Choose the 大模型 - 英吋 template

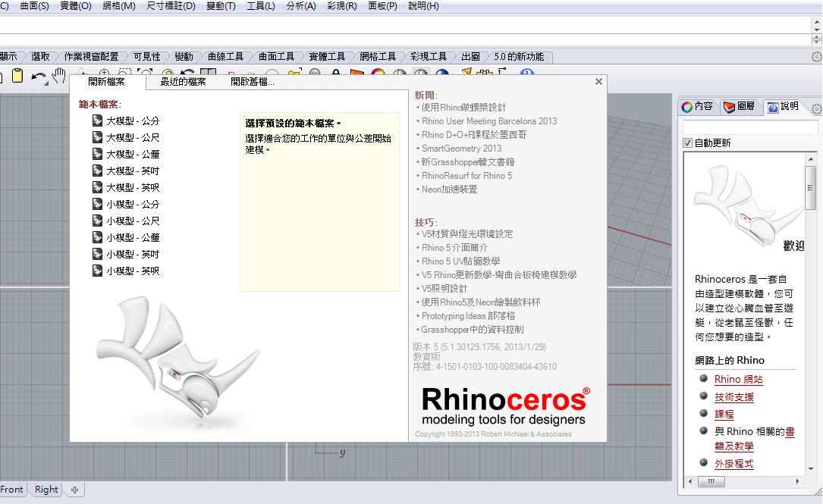coord(126,171)
